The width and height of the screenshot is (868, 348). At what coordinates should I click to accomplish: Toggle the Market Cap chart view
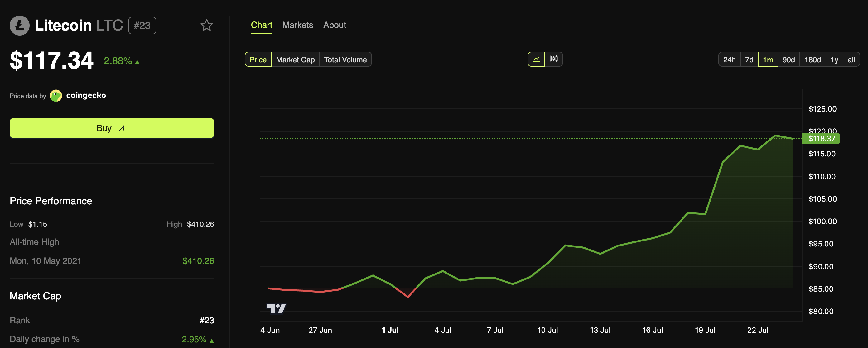click(295, 59)
